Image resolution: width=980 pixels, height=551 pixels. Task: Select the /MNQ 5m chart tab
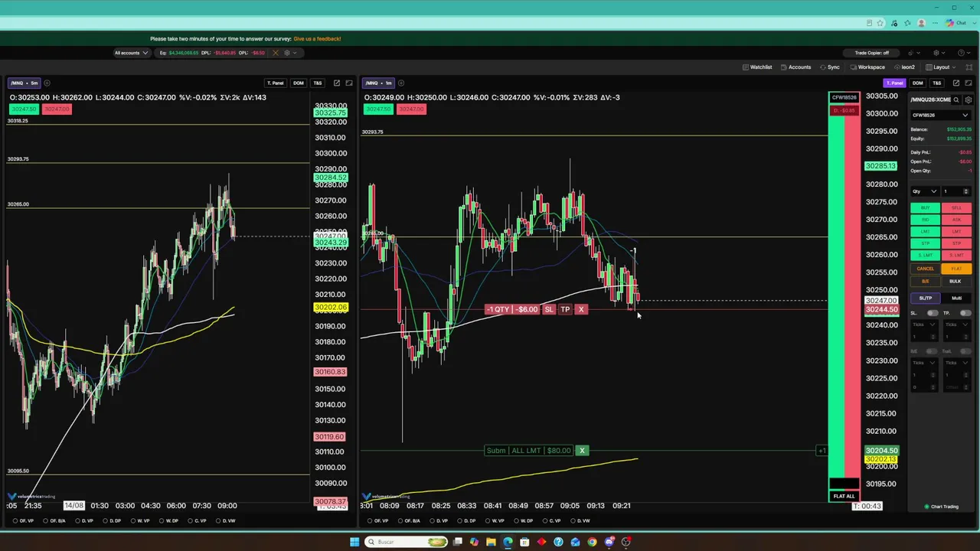coord(23,83)
